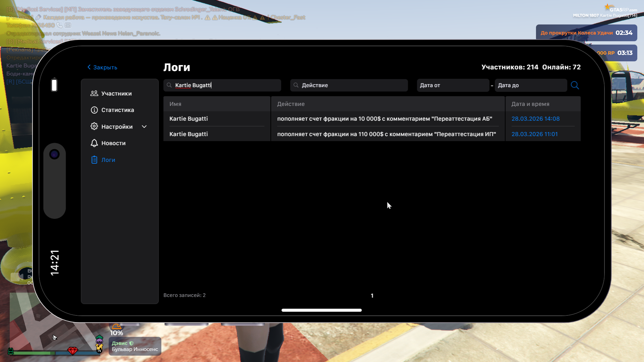Viewport: 644px width, 362px height.
Task: Click the Новости bell icon
Action: click(x=94, y=143)
